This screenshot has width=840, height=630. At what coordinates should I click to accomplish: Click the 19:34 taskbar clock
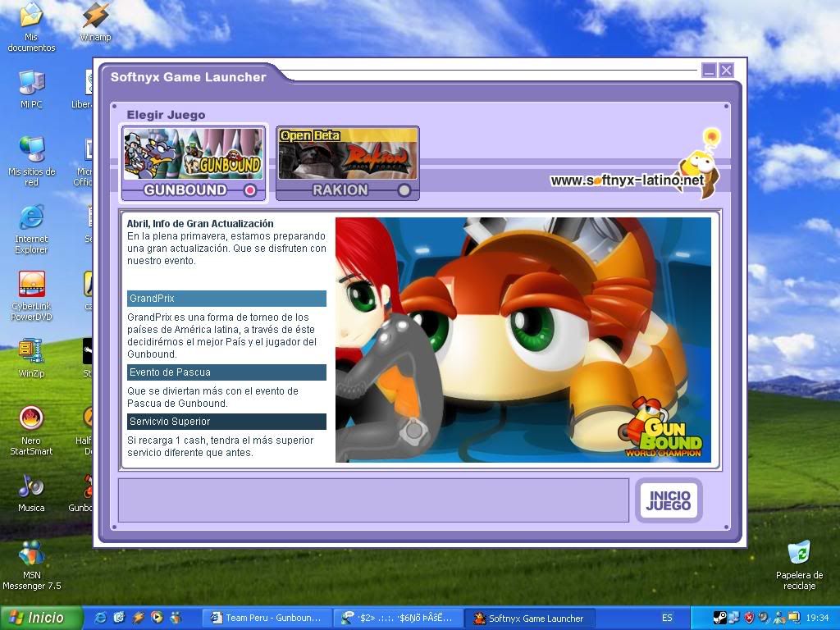(x=817, y=619)
